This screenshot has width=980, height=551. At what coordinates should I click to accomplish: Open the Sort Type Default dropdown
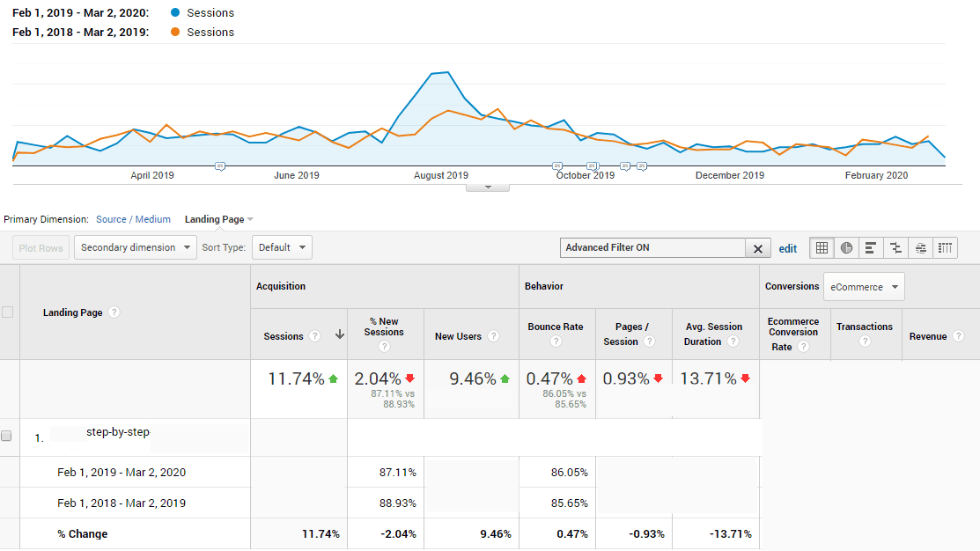coord(282,247)
